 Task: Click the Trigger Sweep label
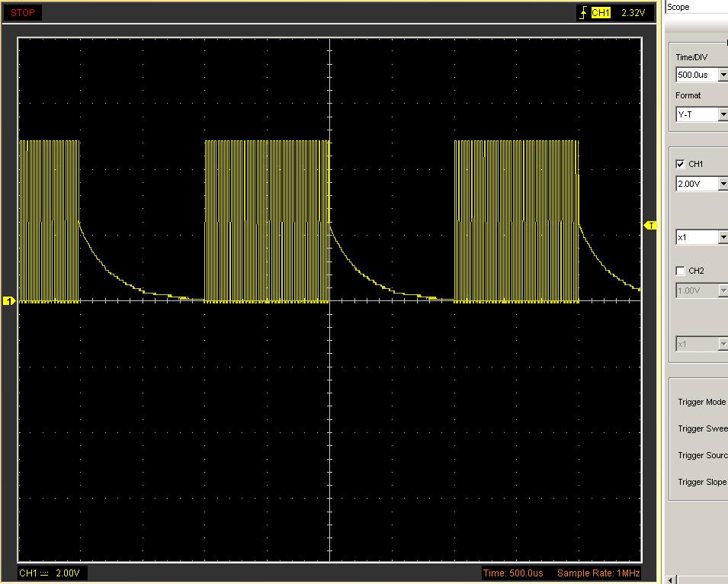point(702,428)
